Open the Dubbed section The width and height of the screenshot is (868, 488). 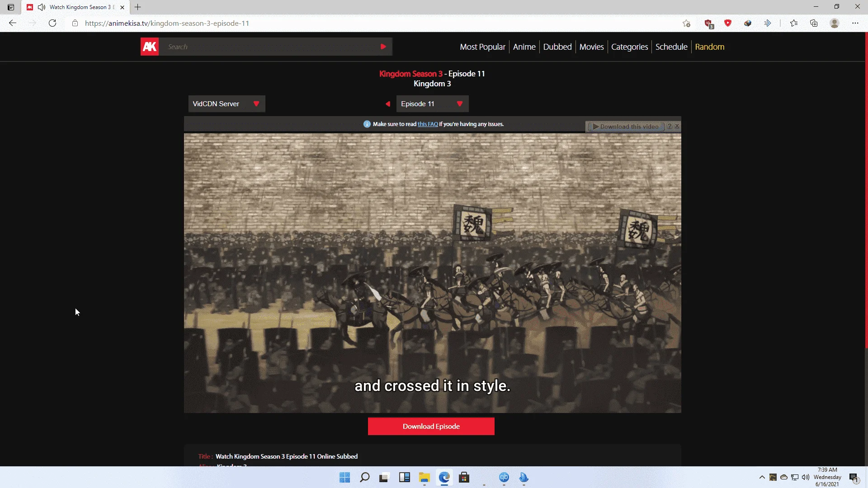point(557,47)
